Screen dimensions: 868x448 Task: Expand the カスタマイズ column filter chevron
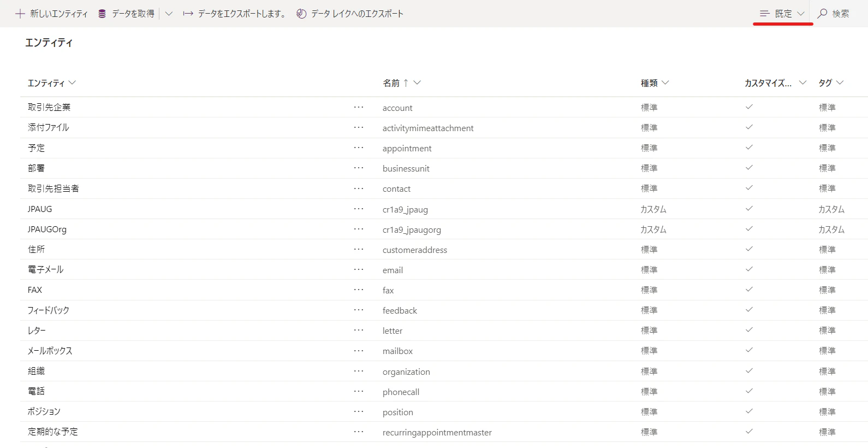click(802, 83)
